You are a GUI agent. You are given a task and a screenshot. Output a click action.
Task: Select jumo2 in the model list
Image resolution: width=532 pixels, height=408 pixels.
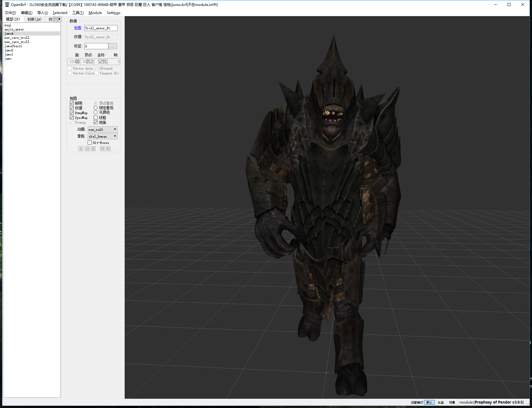(x=32, y=50)
